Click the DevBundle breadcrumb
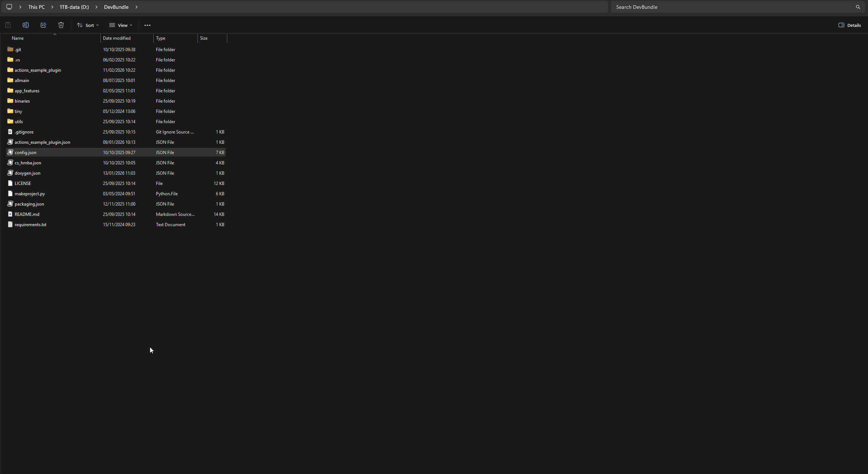The image size is (868, 474). pyautogui.click(x=116, y=7)
